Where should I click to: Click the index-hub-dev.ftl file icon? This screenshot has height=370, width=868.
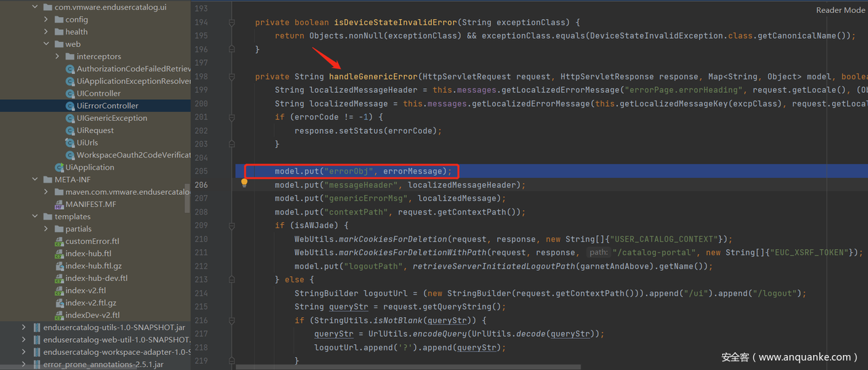pyautogui.click(x=59, y=278)
